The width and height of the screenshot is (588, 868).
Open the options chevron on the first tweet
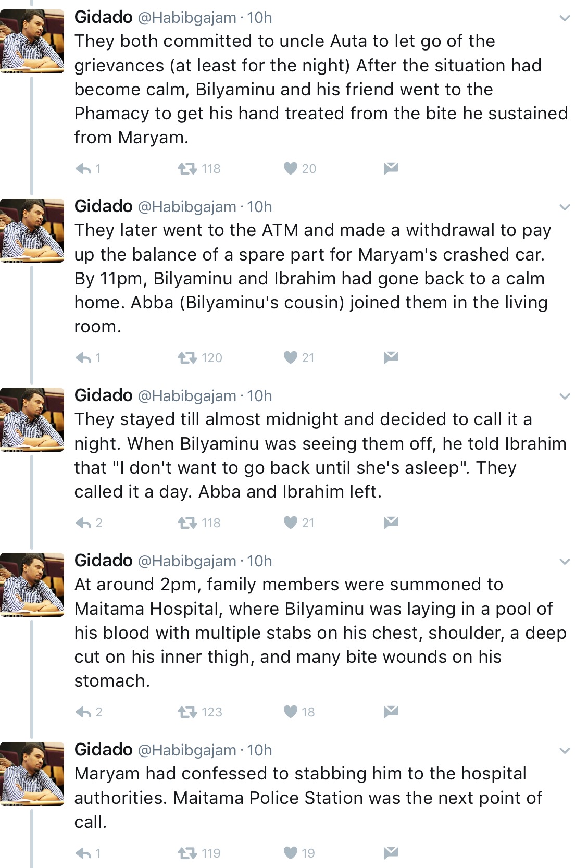[x=565, y=18]
